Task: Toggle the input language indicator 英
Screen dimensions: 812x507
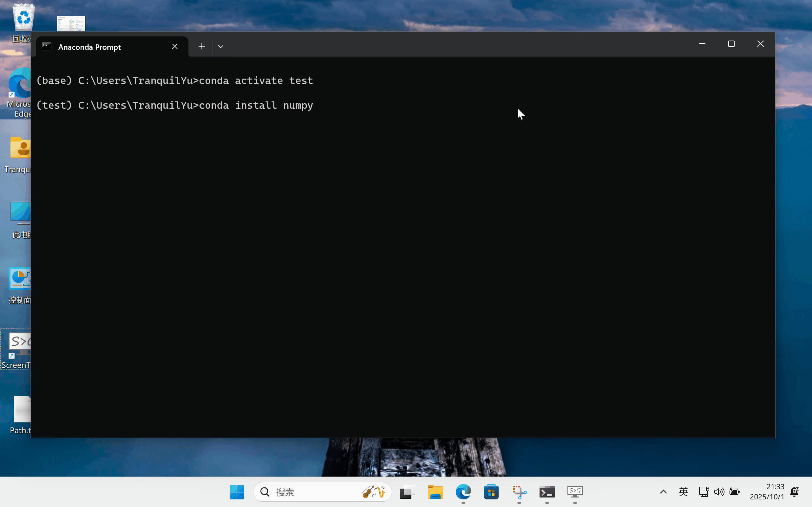Action: tap(683, 492)
